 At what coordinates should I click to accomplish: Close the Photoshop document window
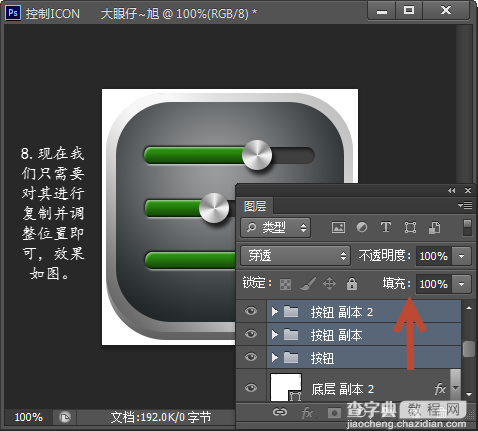coord(446,11)
